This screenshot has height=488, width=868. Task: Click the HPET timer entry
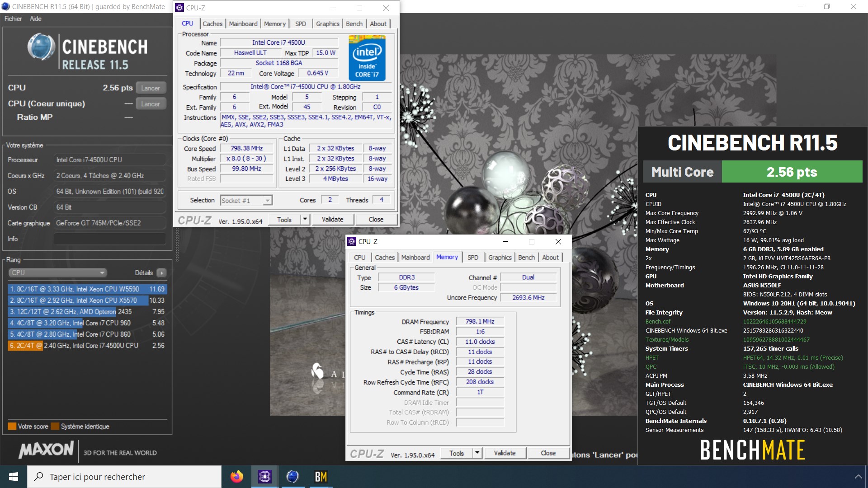tap(652, 357)
